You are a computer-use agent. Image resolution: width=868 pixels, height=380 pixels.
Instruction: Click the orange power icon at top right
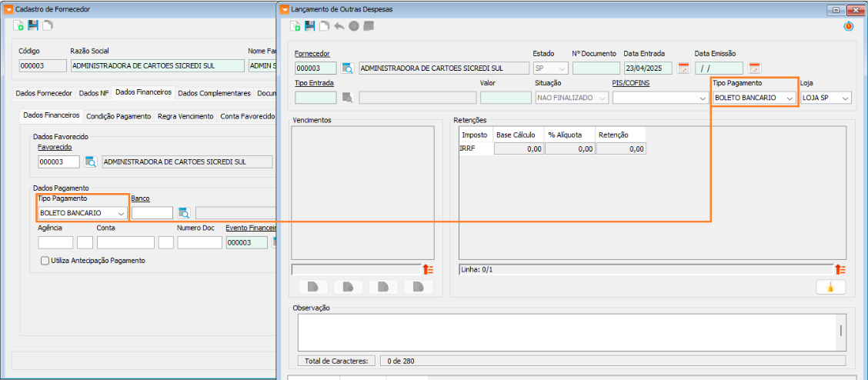coord(848,26)
